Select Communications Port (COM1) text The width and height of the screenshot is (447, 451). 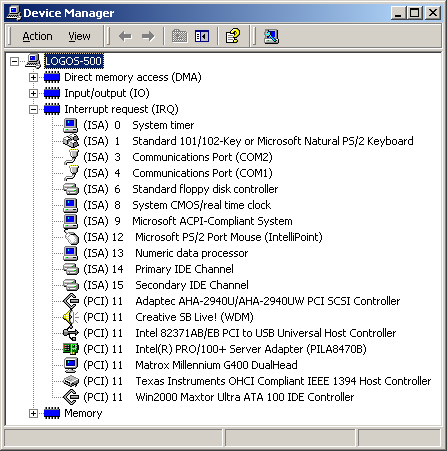click(x=203, y=173)
